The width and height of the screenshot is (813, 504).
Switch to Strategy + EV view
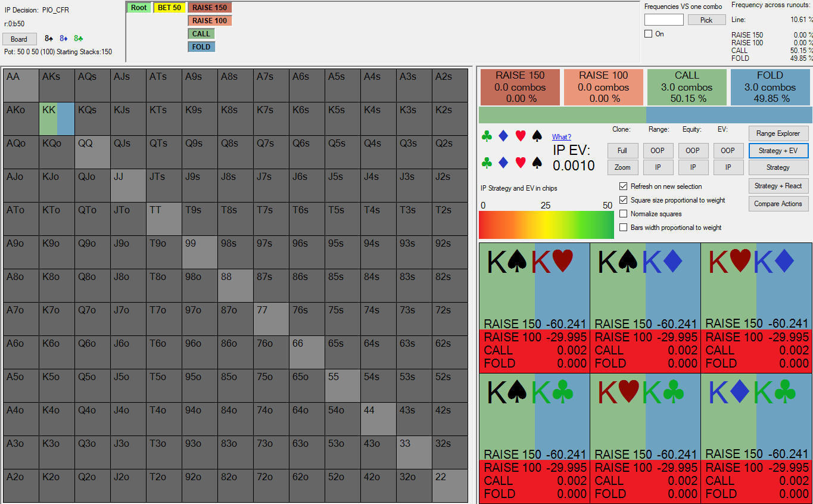778,151
